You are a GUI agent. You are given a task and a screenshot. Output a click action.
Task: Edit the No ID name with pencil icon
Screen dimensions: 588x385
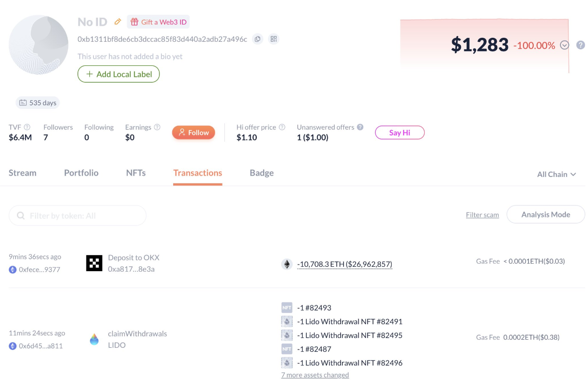[x=118, y=22]
